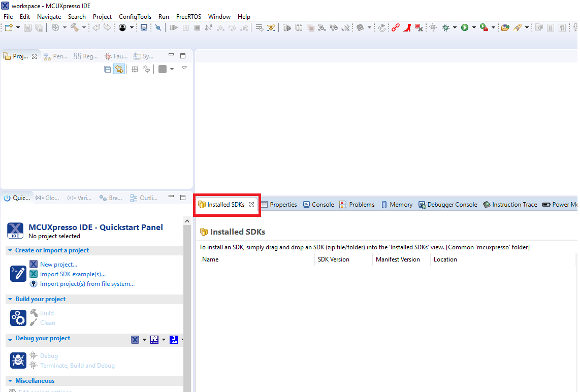Screen dimensions: 580x392
Task: Click the Run with toolbox icon
Action: [x=484, y=27]
